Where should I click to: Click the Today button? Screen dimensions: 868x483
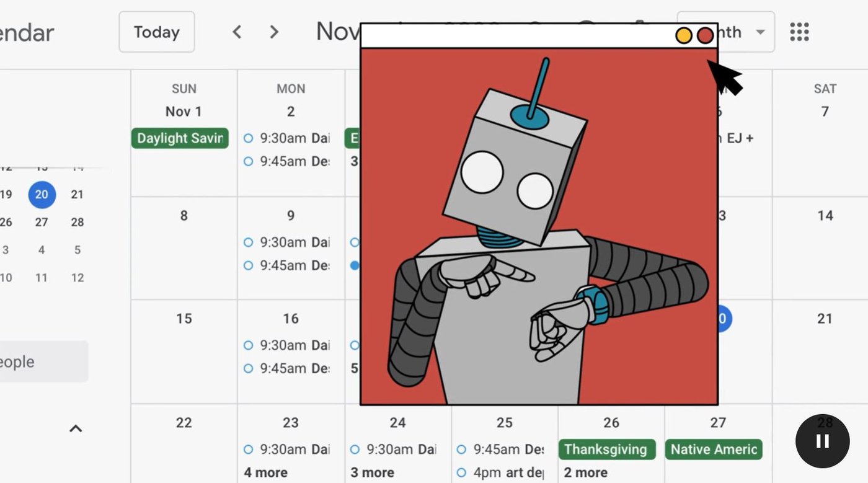coord(157,32)
